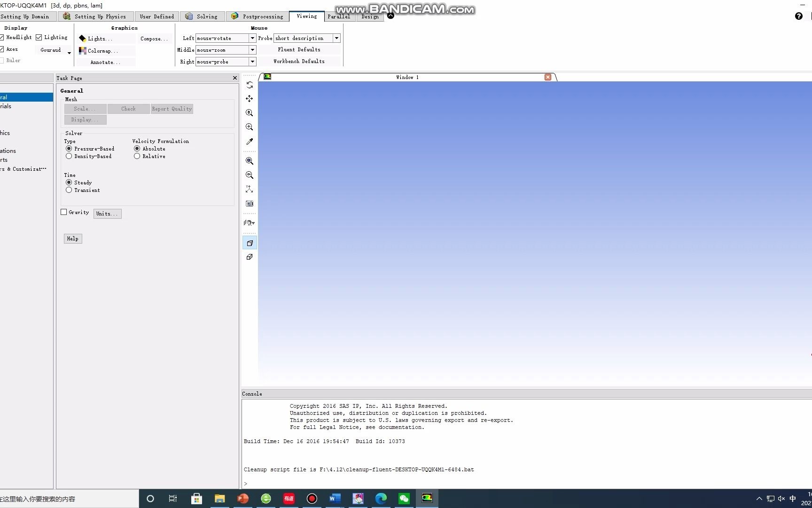Click Workbench Defaults button
Screen dimensions: 812x508
coord(299,61)
